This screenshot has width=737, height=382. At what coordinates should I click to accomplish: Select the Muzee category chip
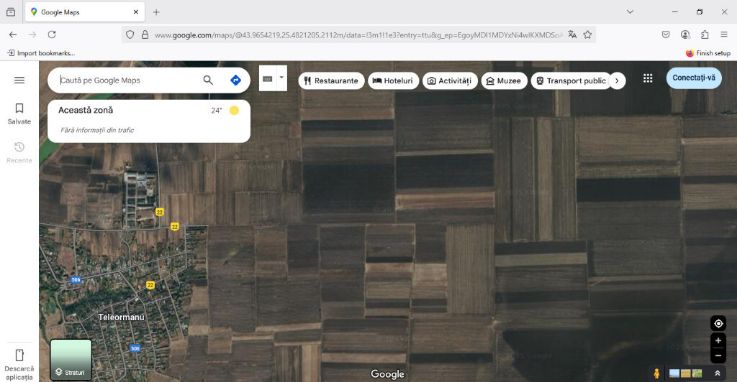pyautogui.click(x=504, y=81)
